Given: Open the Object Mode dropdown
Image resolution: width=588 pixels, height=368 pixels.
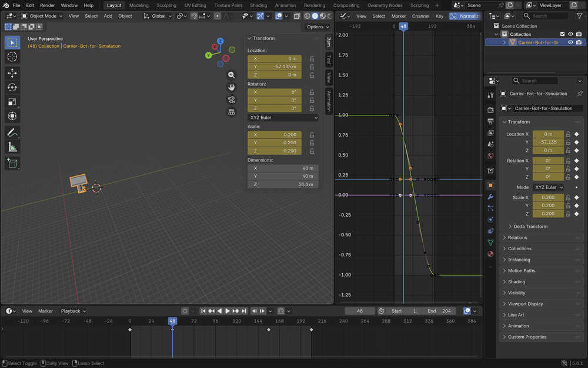Looking at the screenshot, I should coord(42,16).
